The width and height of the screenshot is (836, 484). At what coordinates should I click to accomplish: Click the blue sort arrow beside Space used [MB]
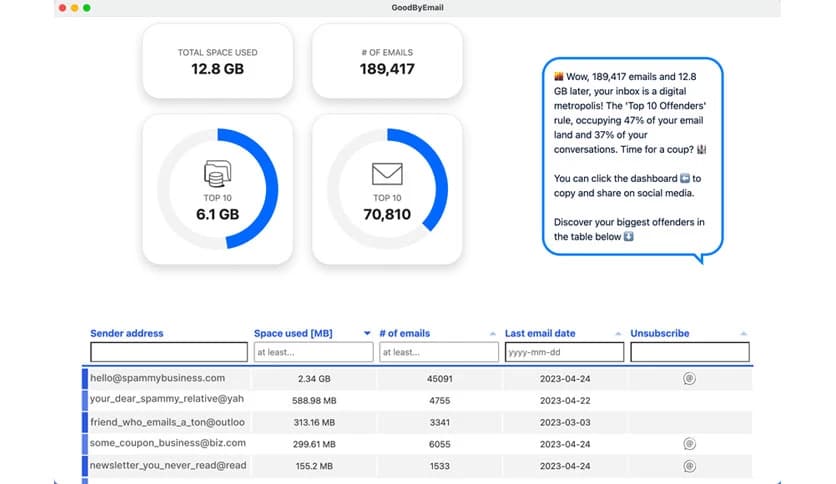click(x=367, y=334)
